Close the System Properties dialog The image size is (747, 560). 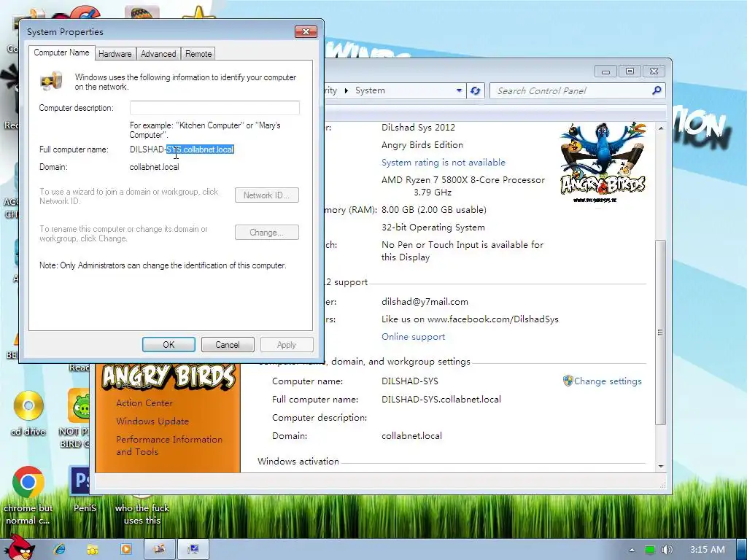[306, 32]
